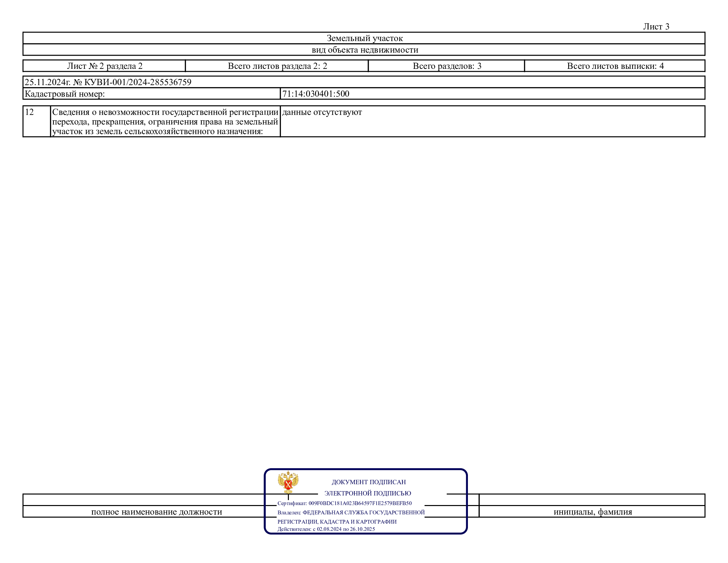The image size is (728, 563).
Task: Click 'ЭЛЕКТРОННОЙ ПОДПИСЬЮ' stamp text
Action: click(x=367, y=493)
